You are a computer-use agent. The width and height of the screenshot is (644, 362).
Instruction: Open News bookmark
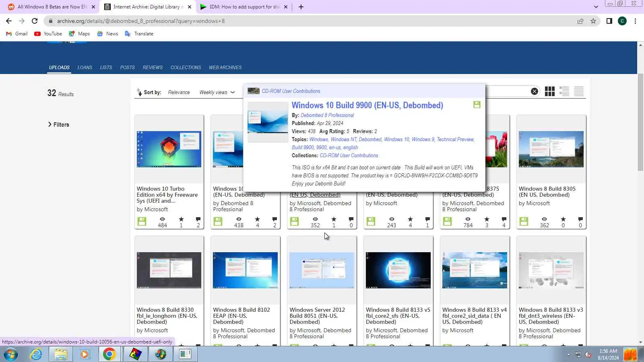coord(107,34)
